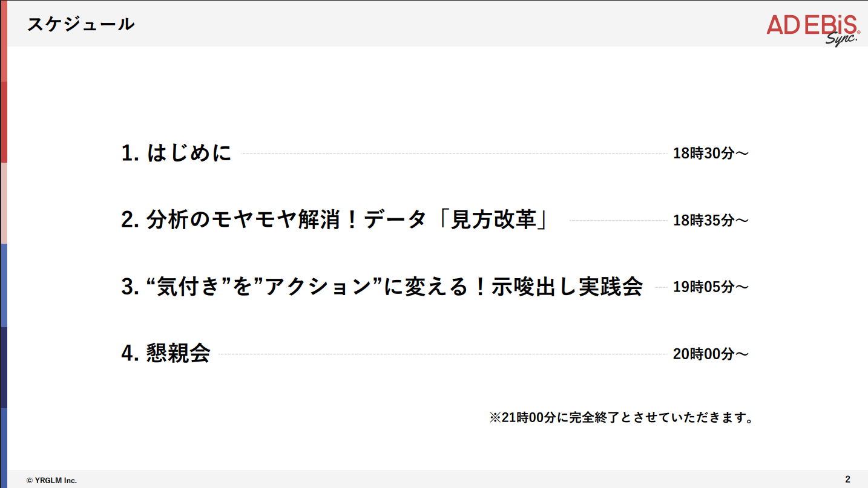Select the 19時05分〜 time label
The height and width of the screenshot is (488, 868).
tap(711, 287)
